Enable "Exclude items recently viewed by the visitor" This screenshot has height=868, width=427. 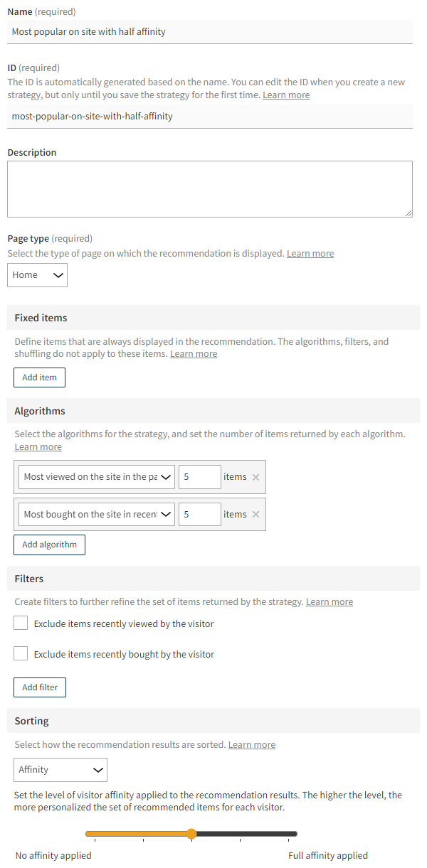click(21, 622)
